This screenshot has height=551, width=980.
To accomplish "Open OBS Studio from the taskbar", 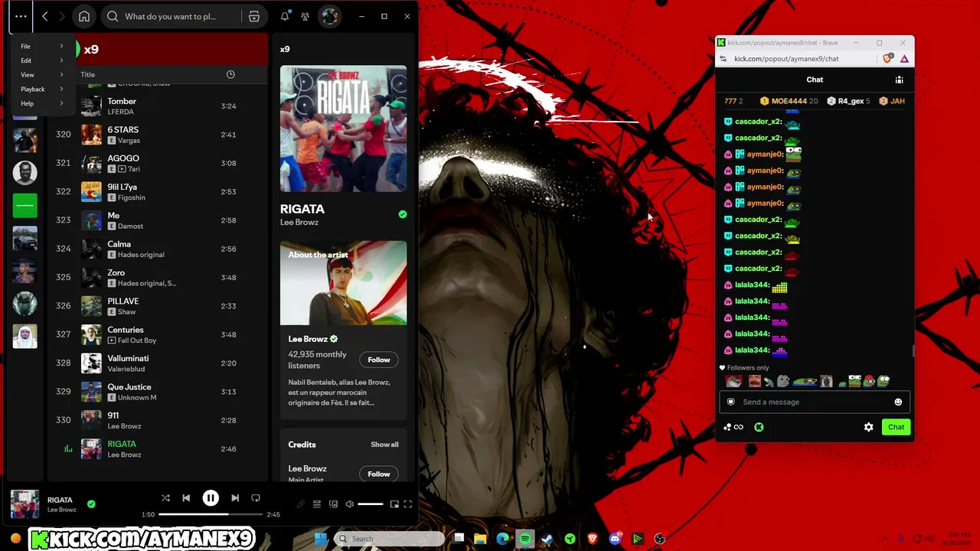I will (x=660, y=539).
